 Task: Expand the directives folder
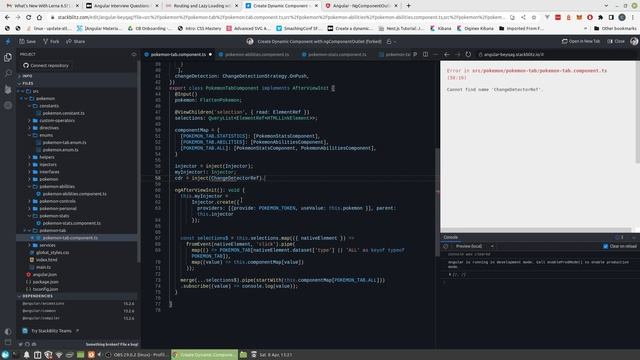click(x=45, y=128)
